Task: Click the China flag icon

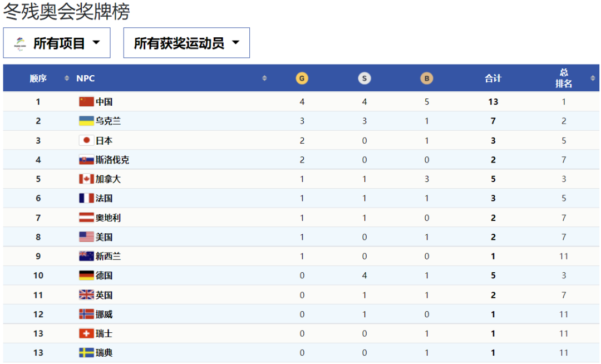Action: coord(86,102)
